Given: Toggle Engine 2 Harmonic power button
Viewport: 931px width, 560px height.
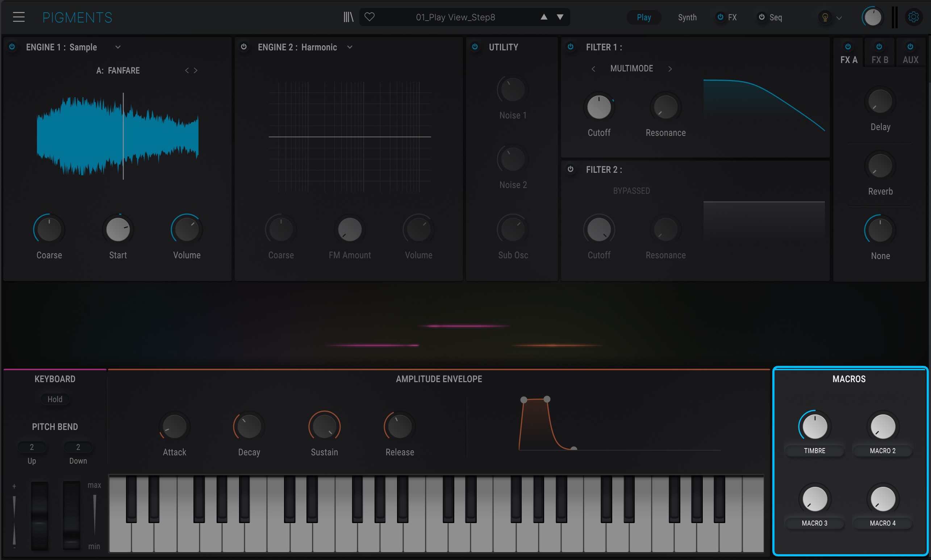Looking at the screenshot, I should pyautogui.click(x=244, y=47).
